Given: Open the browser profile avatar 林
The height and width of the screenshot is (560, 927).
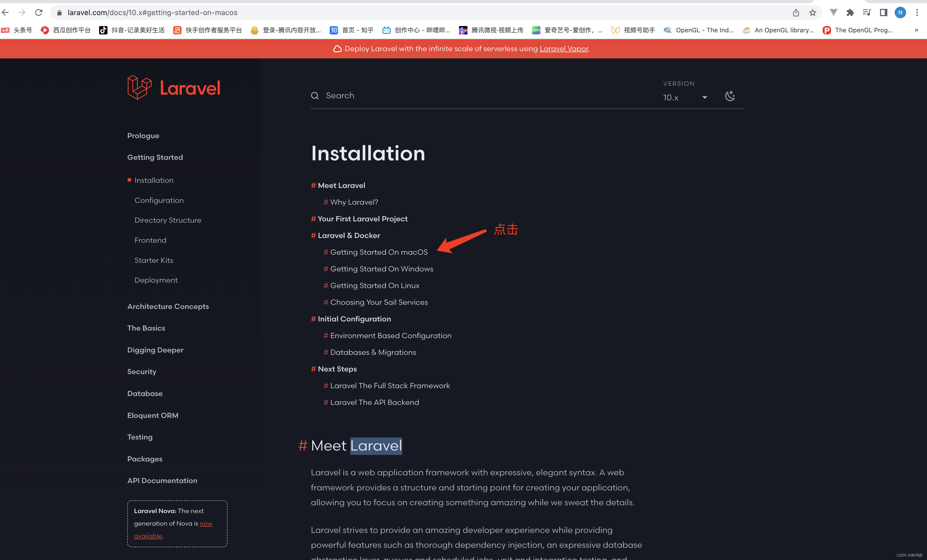Looking at the screenshot, I should coord(900,13).
